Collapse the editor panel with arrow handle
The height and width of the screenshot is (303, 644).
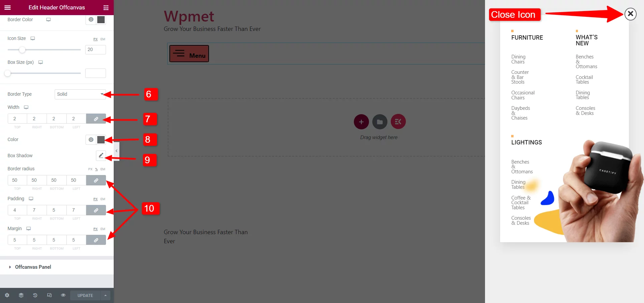116,151
